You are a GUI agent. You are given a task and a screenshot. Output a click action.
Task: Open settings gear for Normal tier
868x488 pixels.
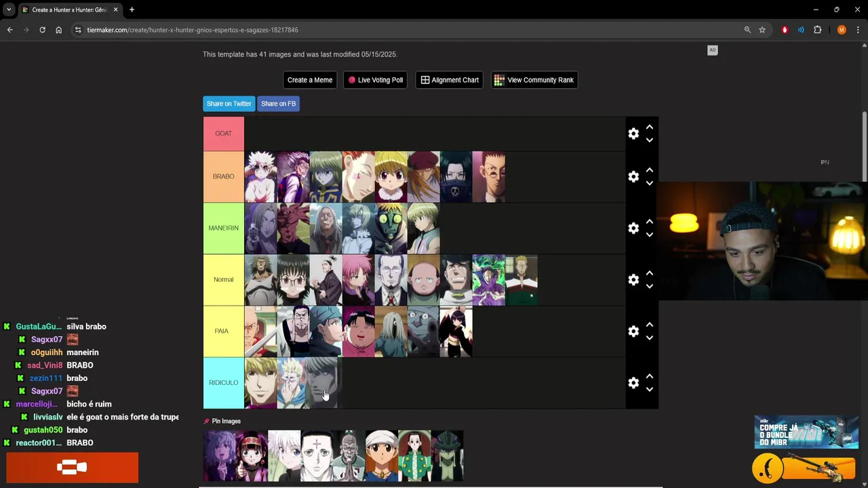coord(633,280)
